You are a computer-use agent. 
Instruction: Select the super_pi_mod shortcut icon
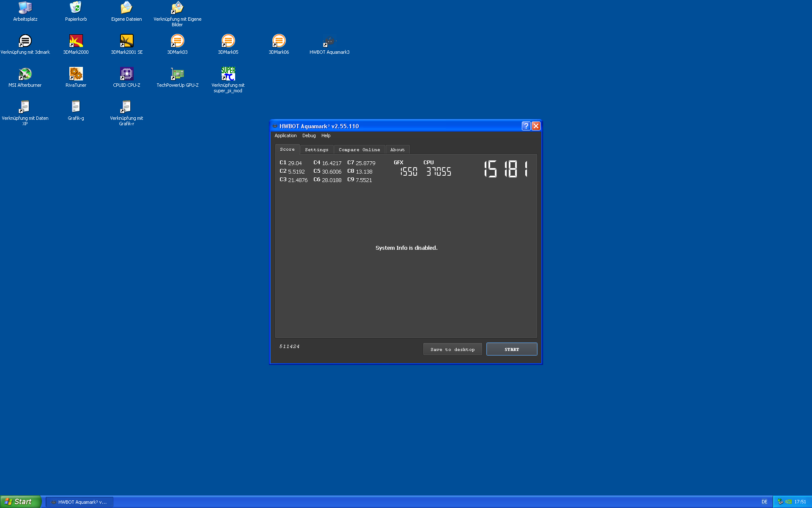point(228,80)
